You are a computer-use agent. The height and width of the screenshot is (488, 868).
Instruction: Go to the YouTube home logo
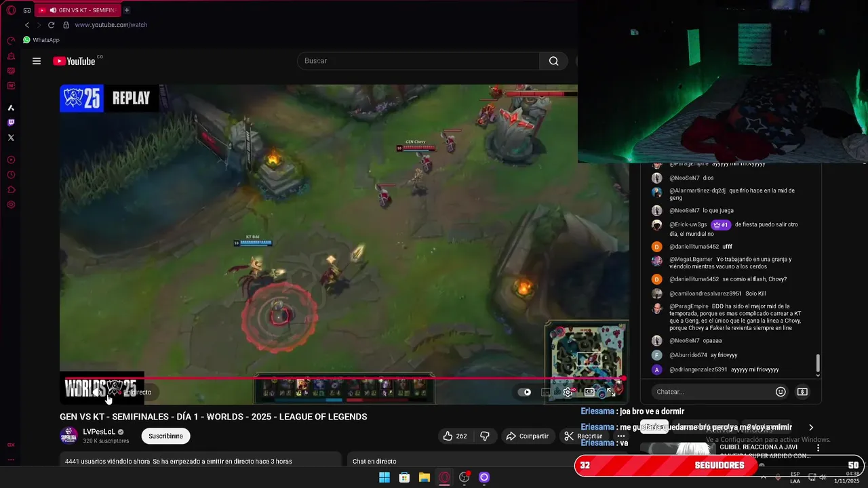tap(75, 61)
